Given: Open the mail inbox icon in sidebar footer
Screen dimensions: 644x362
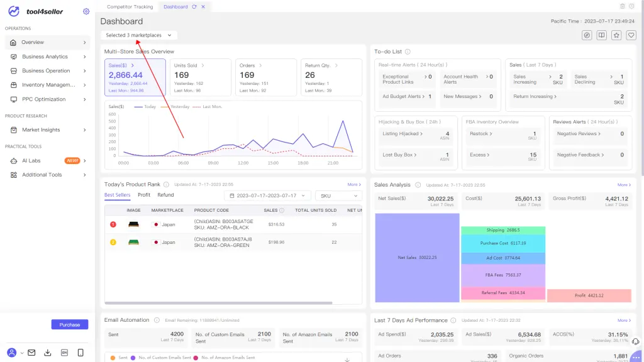Looking at the screenshot, I should click(31, 353).
